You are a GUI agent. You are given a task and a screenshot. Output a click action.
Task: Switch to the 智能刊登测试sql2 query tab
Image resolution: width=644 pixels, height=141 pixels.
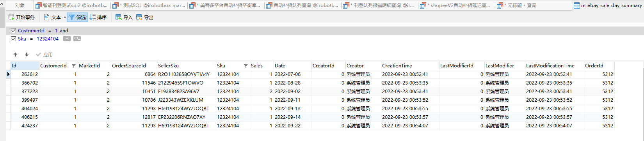71,5
